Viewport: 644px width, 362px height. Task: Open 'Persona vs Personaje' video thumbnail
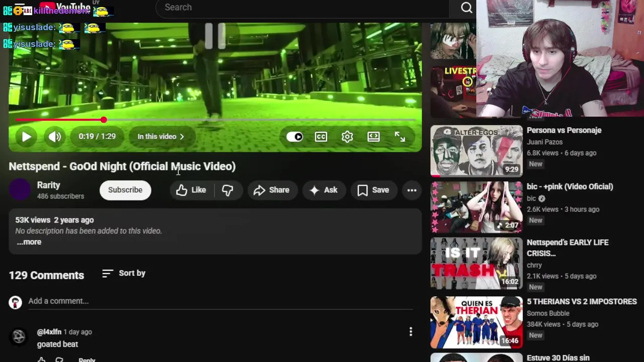tap(476, 151)
